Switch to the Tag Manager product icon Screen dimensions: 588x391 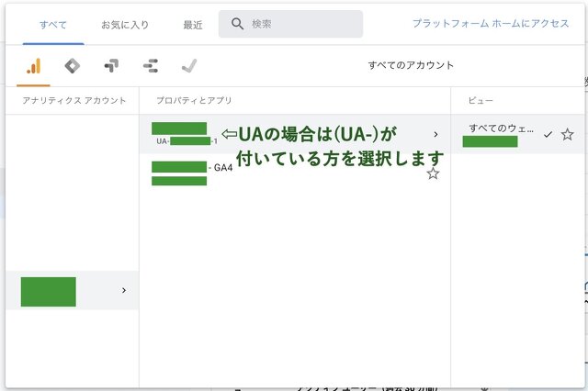point(72,66)
